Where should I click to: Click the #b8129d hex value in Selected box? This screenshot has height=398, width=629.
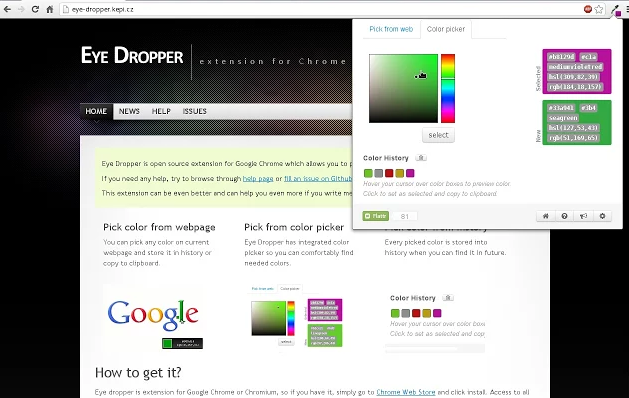(x=561, y=57)
